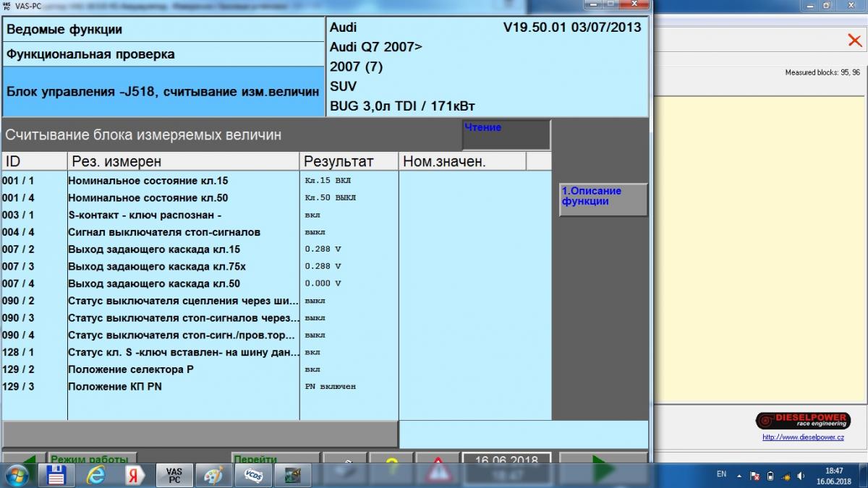Click result value Кл.15 ВКЛ
The height and width of the screenshot is (488, 868).
[328, 181]
